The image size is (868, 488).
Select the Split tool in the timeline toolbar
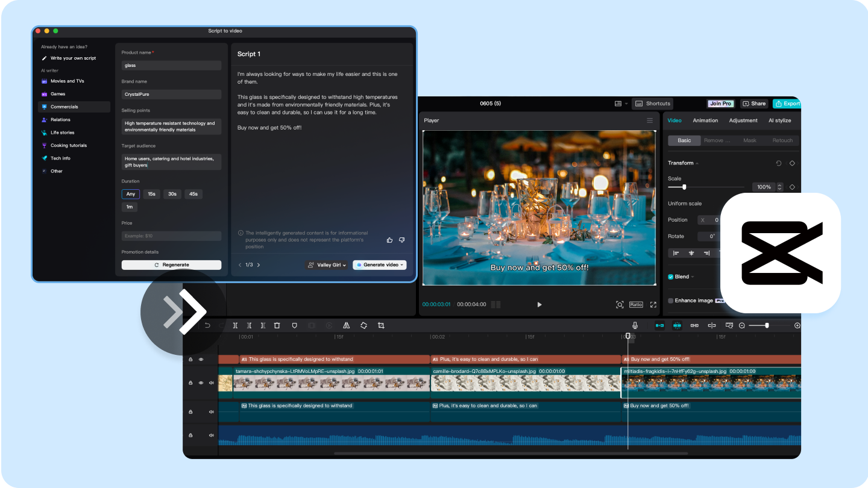pos(235,325)
